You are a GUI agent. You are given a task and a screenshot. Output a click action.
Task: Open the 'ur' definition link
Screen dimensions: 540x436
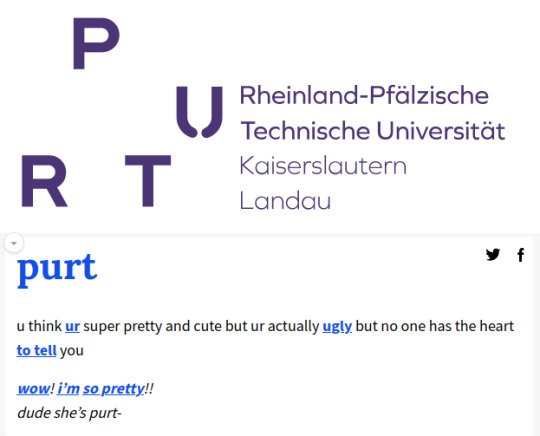(x=72, y=326)
